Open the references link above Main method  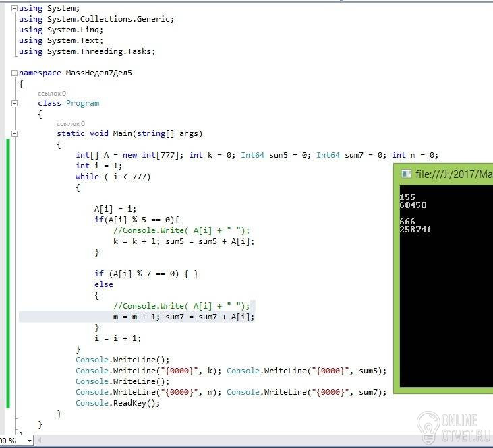[71, 124]
